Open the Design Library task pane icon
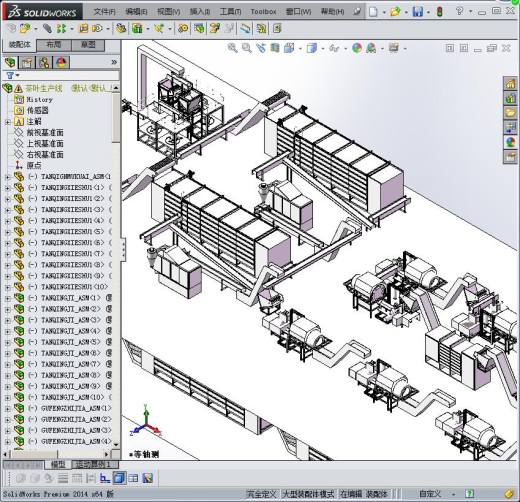520x502 pixels. pyautogui.click(x=510, y=98)
